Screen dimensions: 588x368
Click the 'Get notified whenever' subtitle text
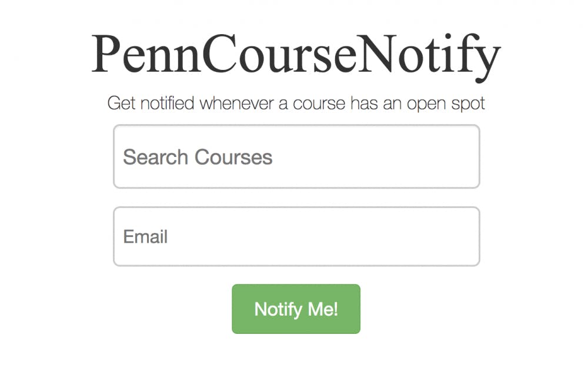[296, 104]
